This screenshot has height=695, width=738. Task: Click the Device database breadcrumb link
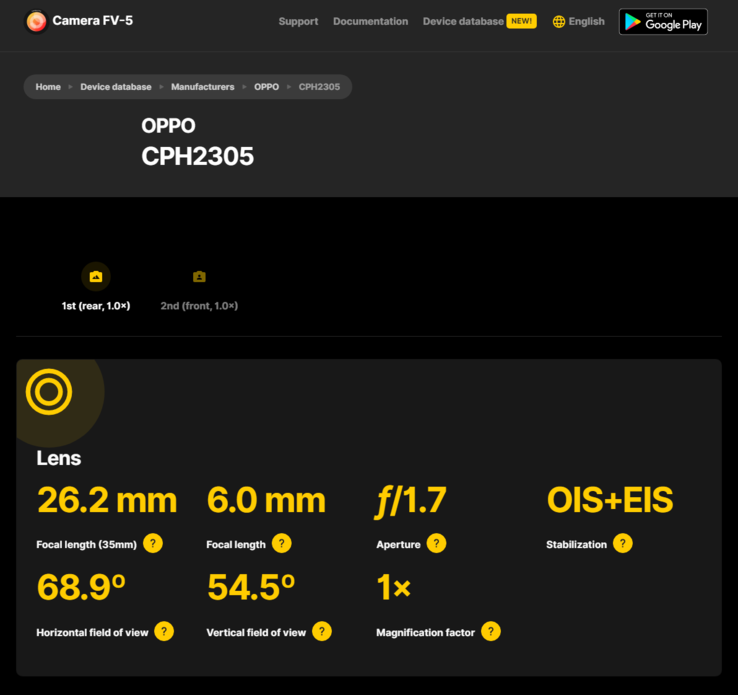pos(116,87)
